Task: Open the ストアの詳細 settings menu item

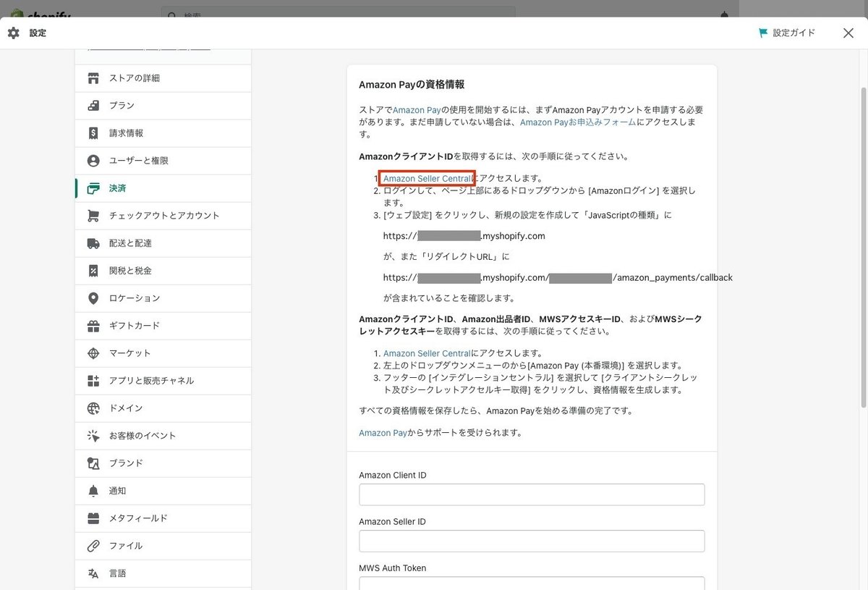Action: [x=163, y=78]
